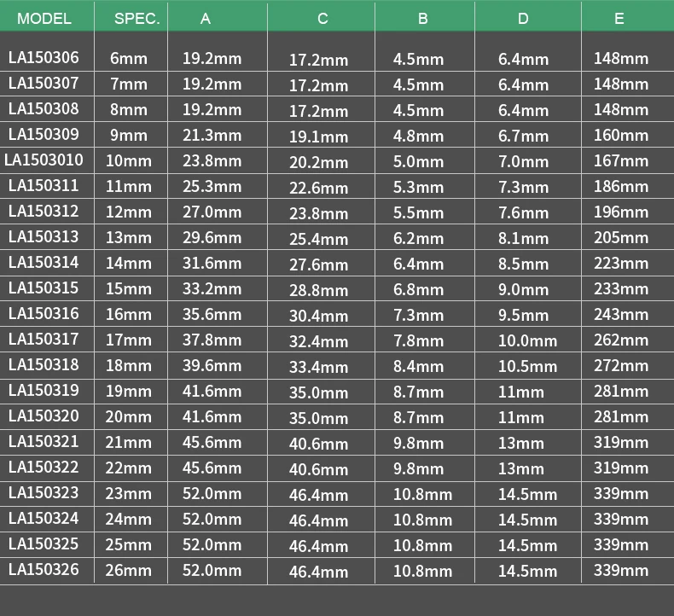Select model cell LA150324
Screen dimensions: 674x616
[x=44, y=519]
